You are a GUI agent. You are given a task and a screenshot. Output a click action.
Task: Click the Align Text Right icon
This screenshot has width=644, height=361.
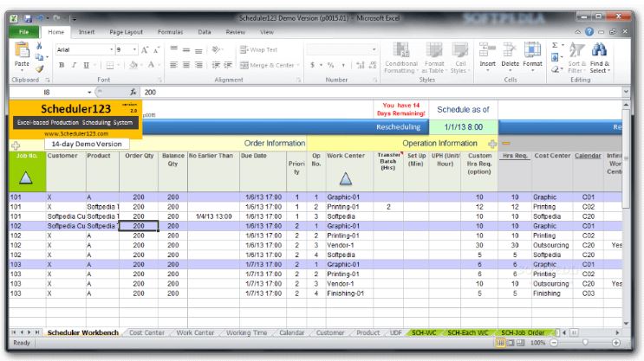click(x=198, y=65)
